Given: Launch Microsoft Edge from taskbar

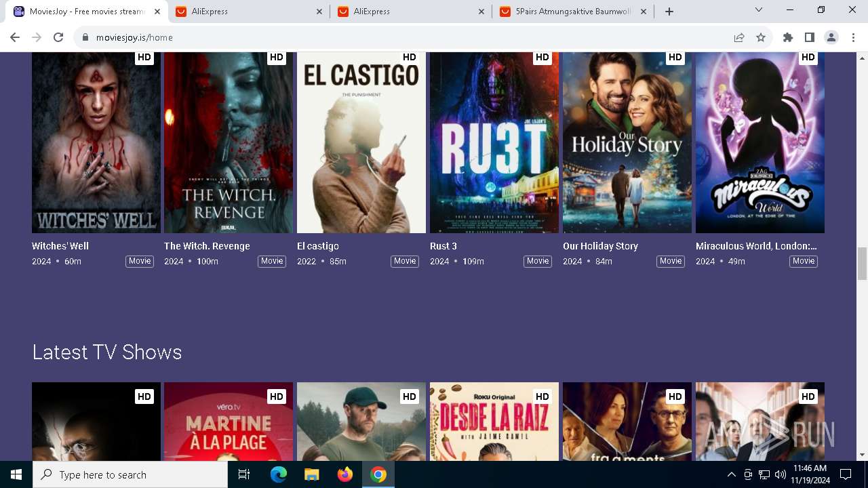Looking at the screenshot, I should tap(279, 474).
